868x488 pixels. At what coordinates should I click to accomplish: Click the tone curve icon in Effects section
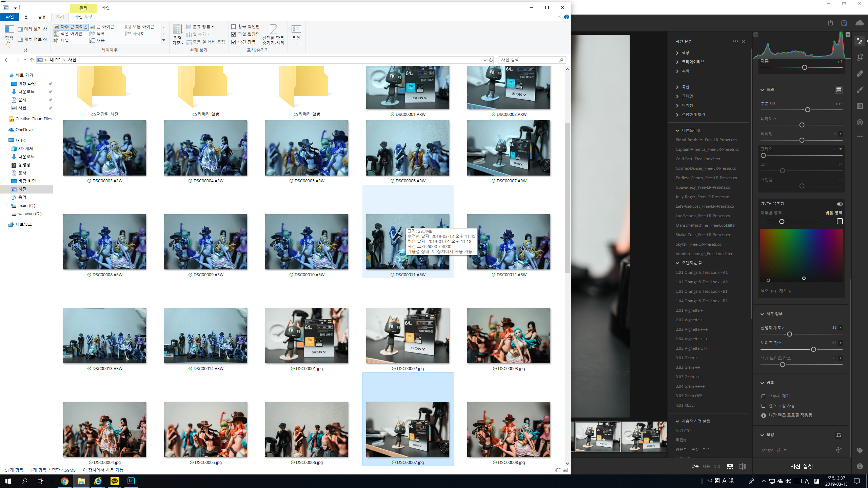click(839, 90)
